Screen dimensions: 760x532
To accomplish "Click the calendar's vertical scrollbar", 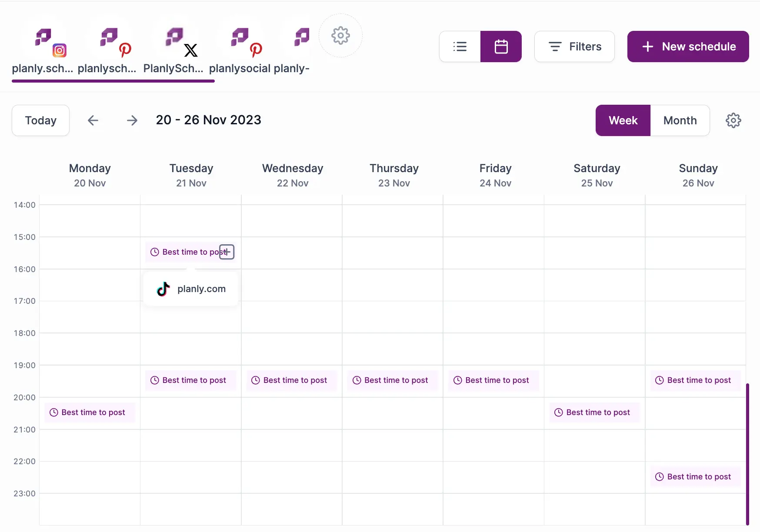I will point(747,452).
